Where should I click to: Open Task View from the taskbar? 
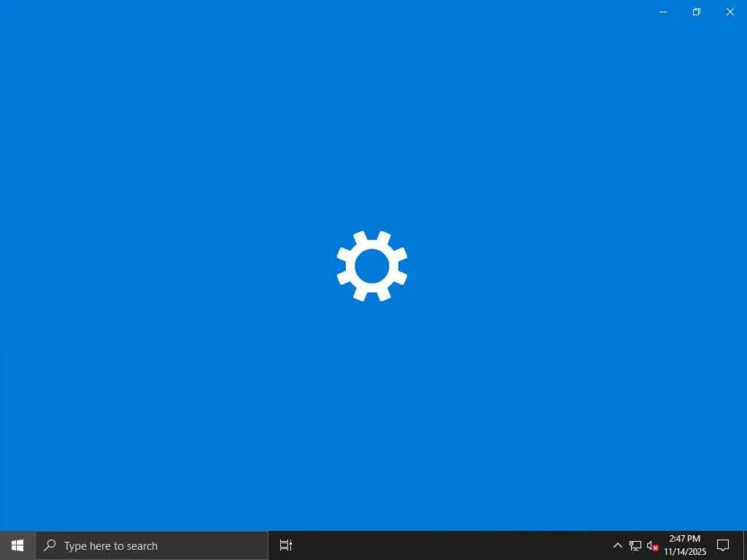(285, 545)
